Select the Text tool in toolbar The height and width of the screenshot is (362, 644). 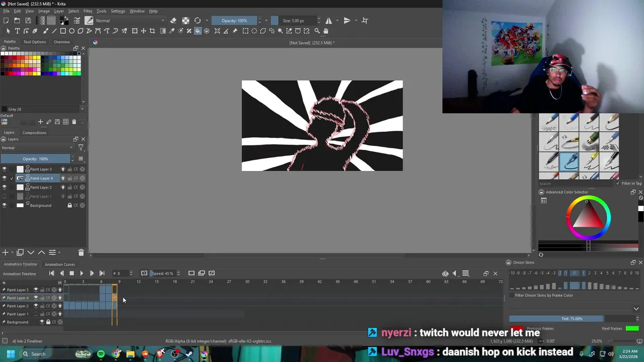(17, 31)
